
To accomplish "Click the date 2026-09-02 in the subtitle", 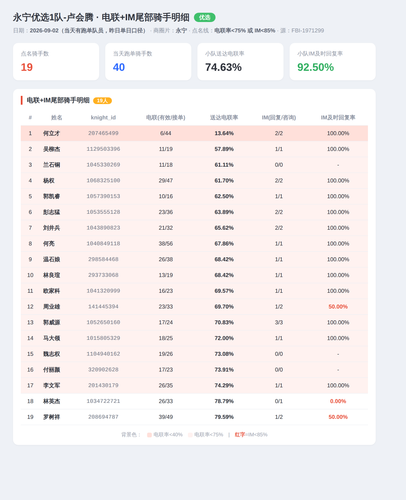I will click(44, 31).
